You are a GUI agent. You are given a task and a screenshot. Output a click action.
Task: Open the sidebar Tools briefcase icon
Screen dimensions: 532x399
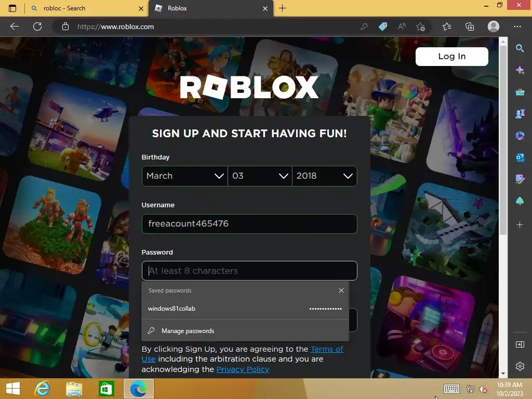[x=520, y=92]
